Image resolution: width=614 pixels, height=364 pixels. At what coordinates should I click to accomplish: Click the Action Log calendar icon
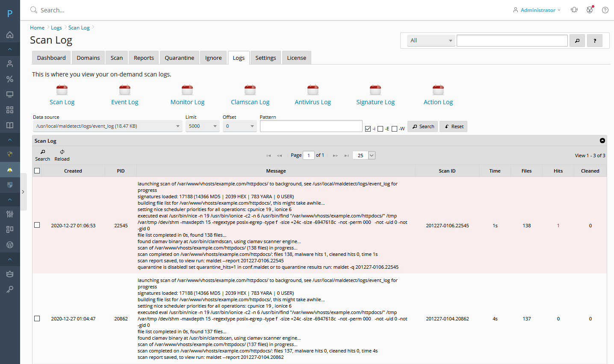click(438, 90)
